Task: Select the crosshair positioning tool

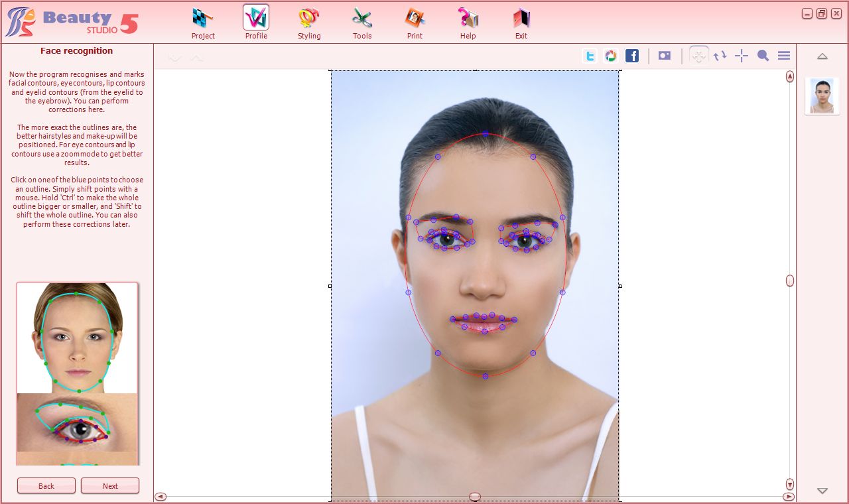Action: pos(742,56)
